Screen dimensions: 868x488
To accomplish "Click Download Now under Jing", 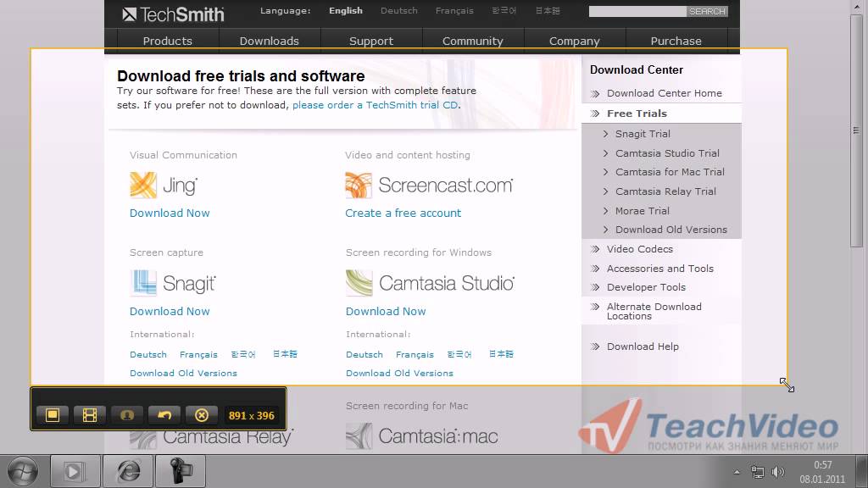I will (170, 213).
